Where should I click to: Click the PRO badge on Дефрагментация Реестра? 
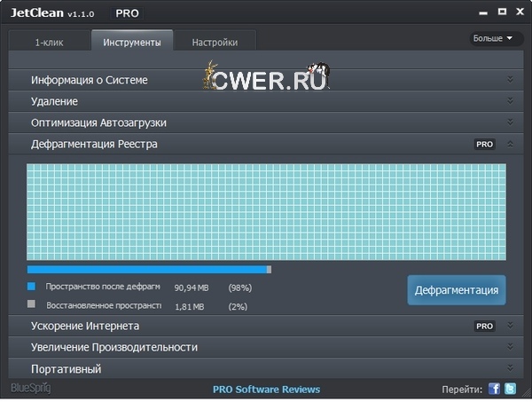(484, 144)
